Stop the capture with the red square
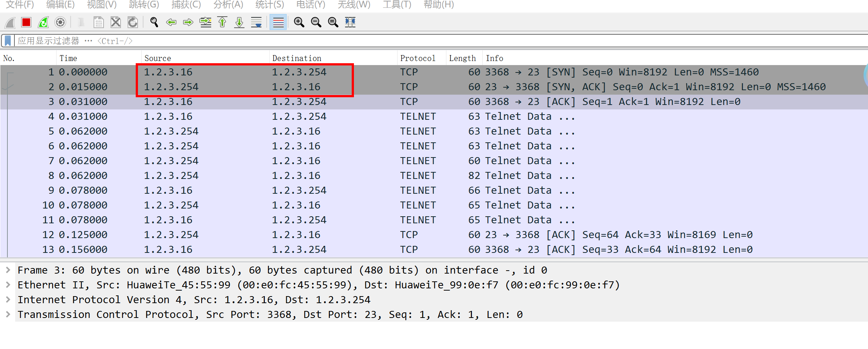Viewport: 868px width, 349px height. (x=26, y=23)
